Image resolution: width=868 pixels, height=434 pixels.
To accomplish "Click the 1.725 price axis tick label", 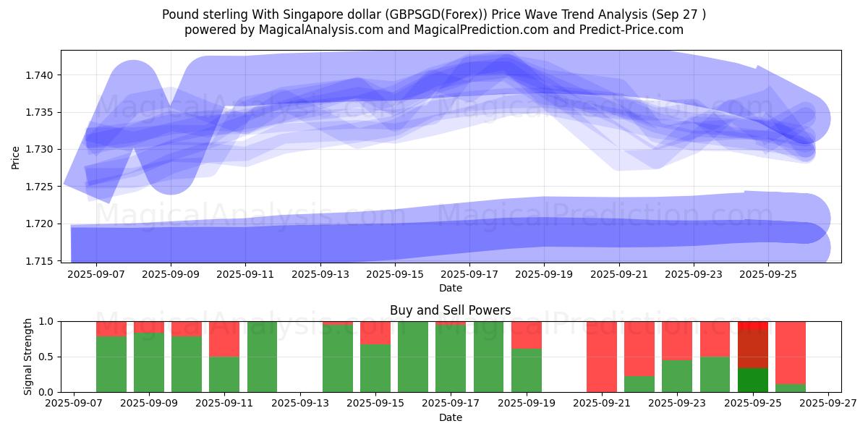I will [x=42, y=187].
